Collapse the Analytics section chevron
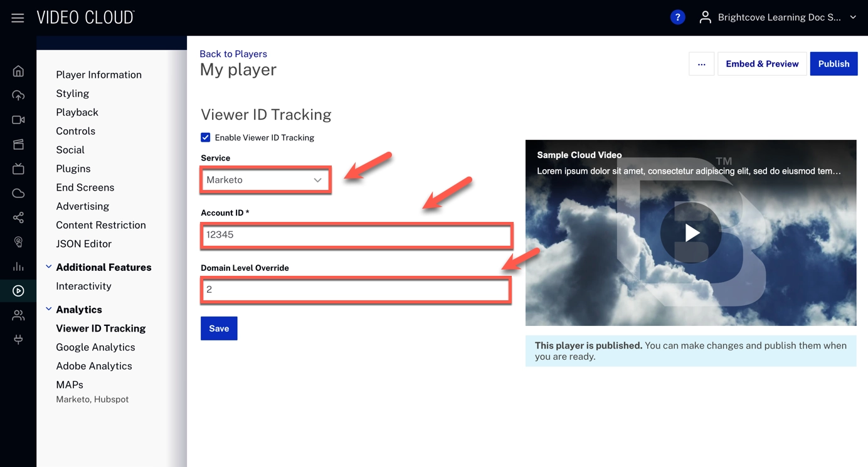 49,309
